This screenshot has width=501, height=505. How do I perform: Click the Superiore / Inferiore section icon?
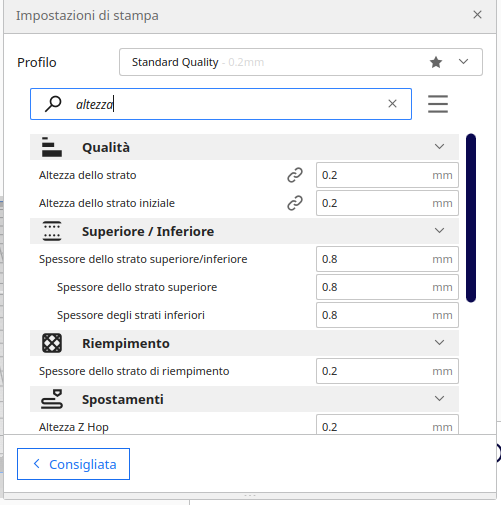(x=52, y=231)
